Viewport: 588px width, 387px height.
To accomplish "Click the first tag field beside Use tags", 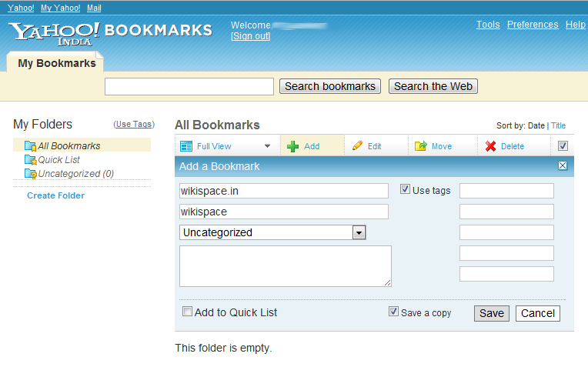I will (x=506, y=191).
